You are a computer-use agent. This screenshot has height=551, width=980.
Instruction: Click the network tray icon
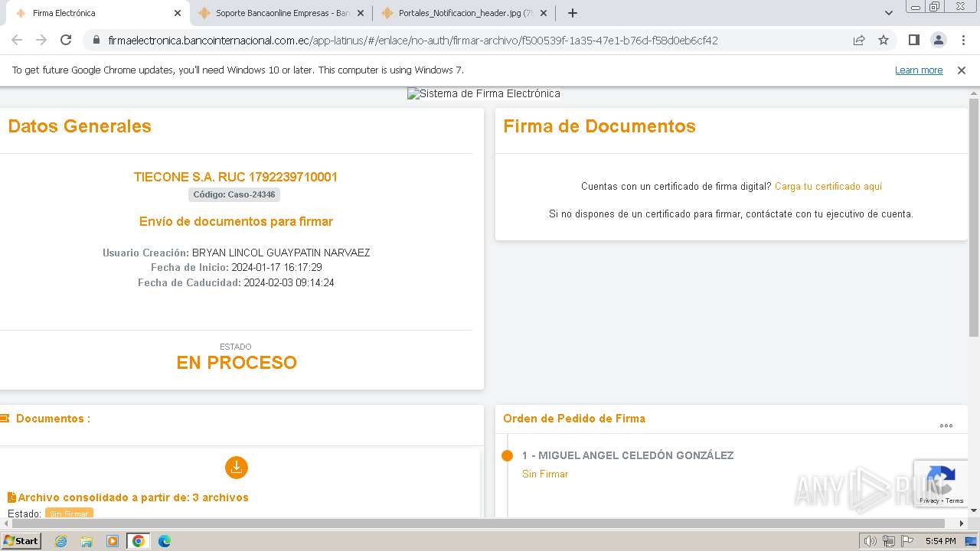click(889, 541)
